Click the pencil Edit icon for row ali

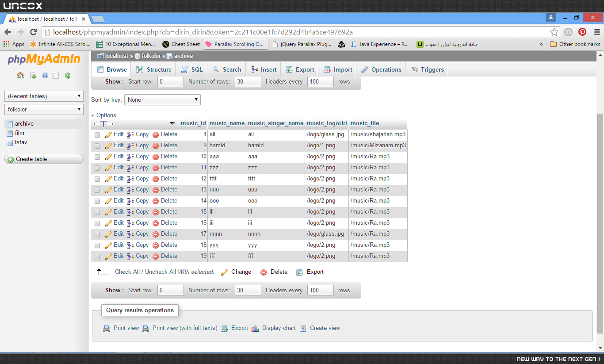coord(108,134)
